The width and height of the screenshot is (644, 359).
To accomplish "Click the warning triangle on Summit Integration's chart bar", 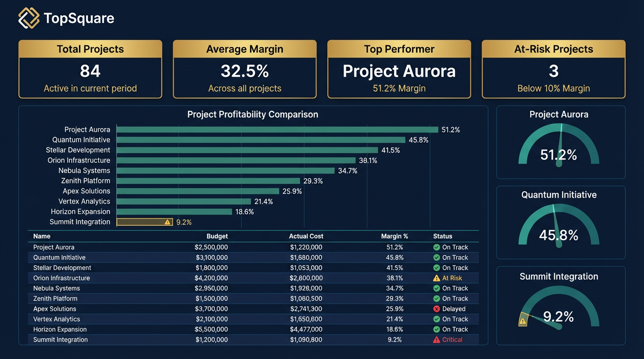I will click(168, 222).
